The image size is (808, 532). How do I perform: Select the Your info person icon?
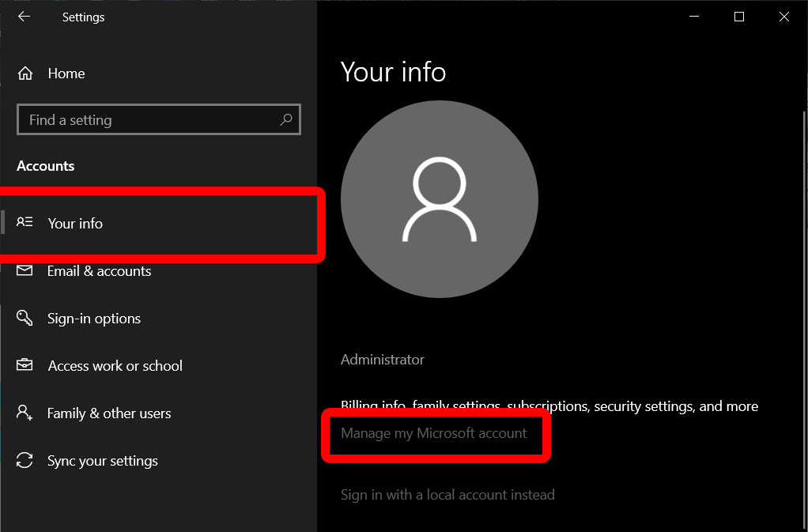(25, 224)
